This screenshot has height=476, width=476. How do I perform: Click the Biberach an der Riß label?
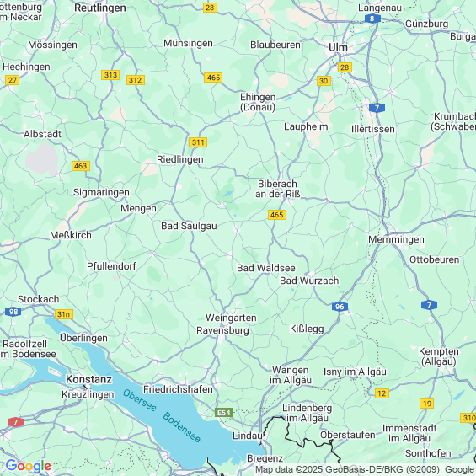[277, 189]
